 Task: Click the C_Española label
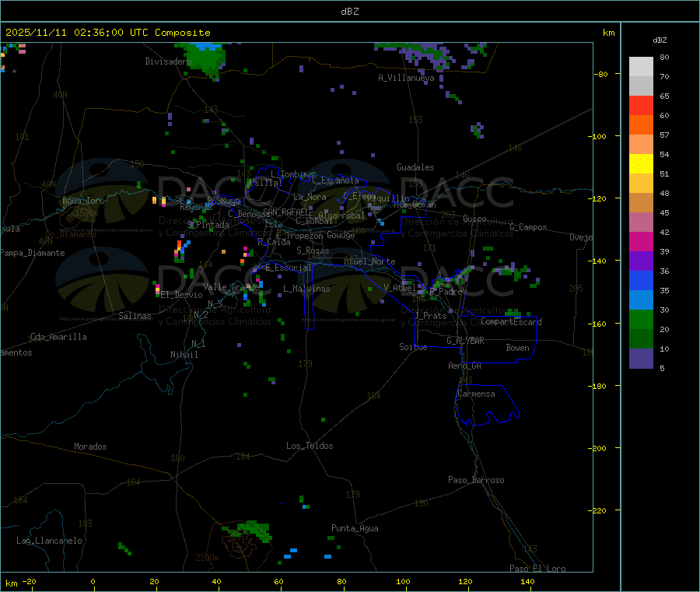335,180
